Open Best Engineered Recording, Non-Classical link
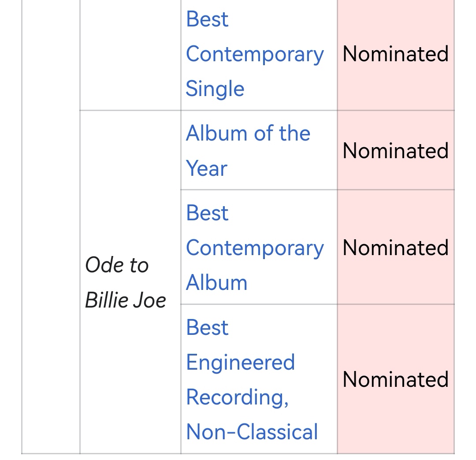Image resolution: width=476 pixels, height=460 pixels. tap(252, 380)
